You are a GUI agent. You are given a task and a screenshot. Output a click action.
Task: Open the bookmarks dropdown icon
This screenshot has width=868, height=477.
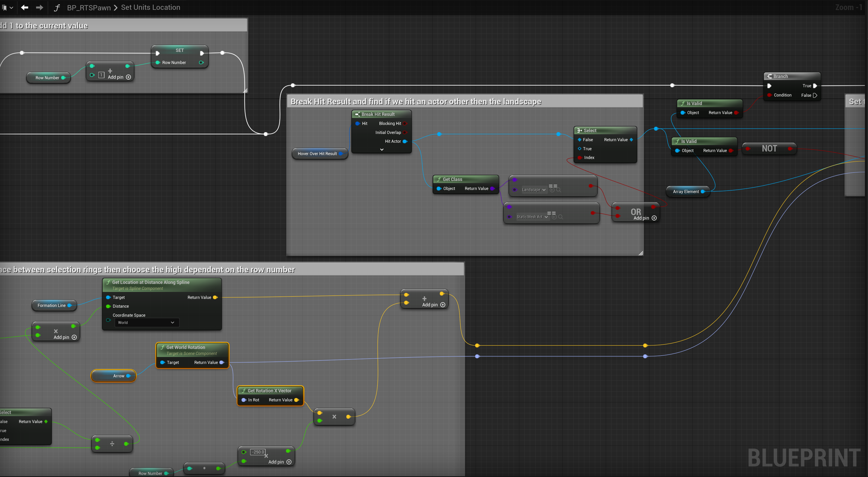pos(7,7)
